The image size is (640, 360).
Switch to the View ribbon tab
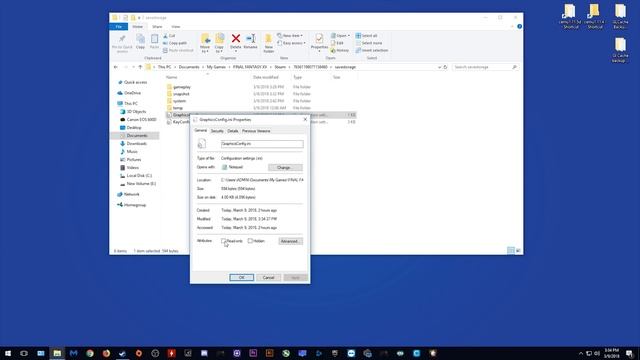tap(176, 27)
